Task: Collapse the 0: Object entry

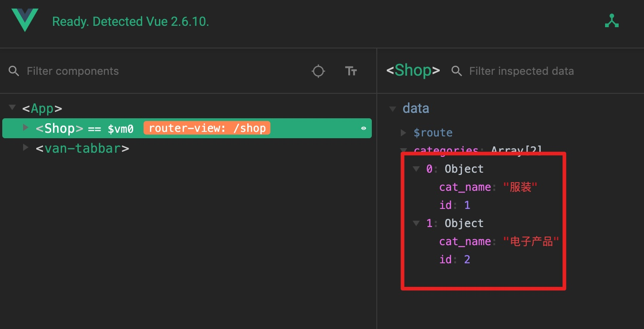Action: click(x=416, y=169)
